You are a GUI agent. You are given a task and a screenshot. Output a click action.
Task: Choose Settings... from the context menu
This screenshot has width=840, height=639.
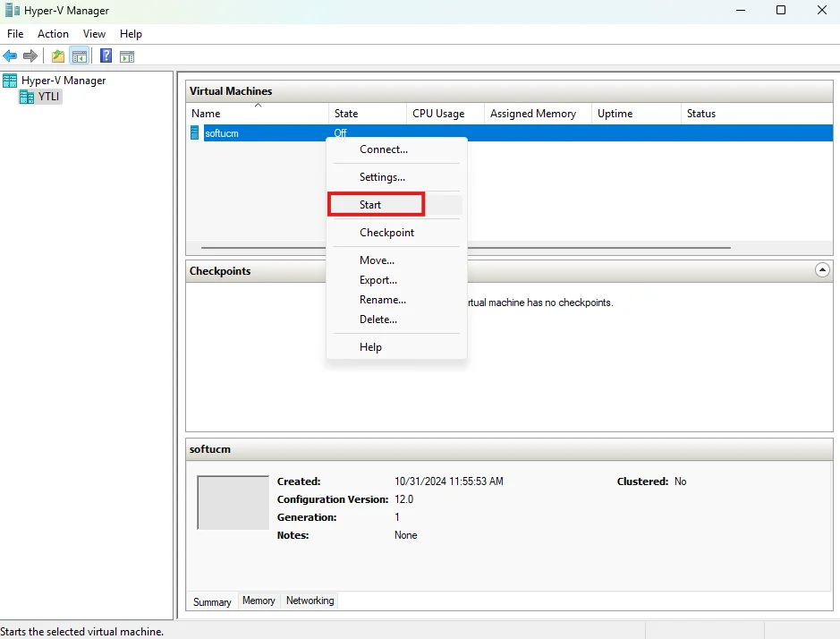[396, 177]
